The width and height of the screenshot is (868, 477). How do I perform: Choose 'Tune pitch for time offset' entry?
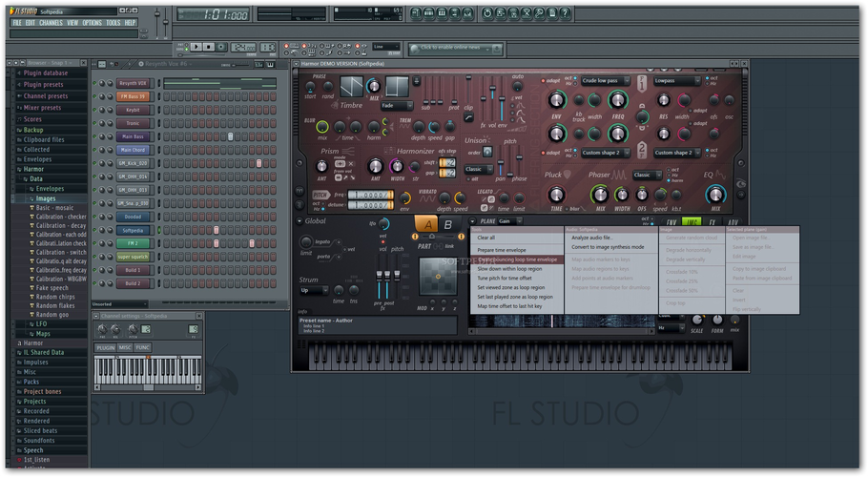coord(505,278)
